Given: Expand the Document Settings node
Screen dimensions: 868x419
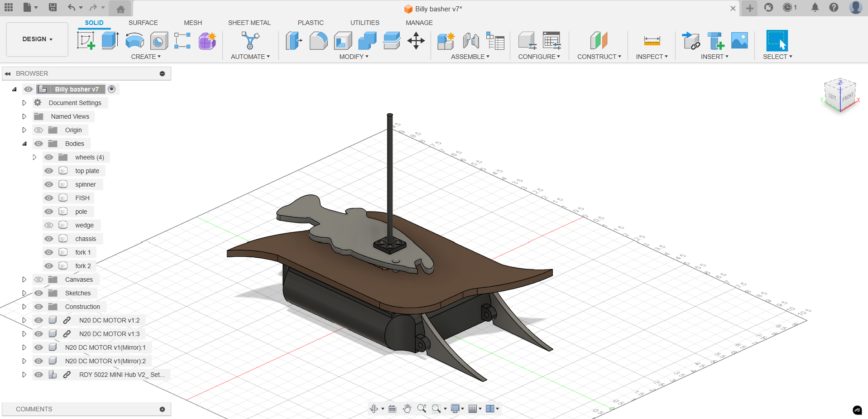Looking at the screenshot, I should click(24, 103).
